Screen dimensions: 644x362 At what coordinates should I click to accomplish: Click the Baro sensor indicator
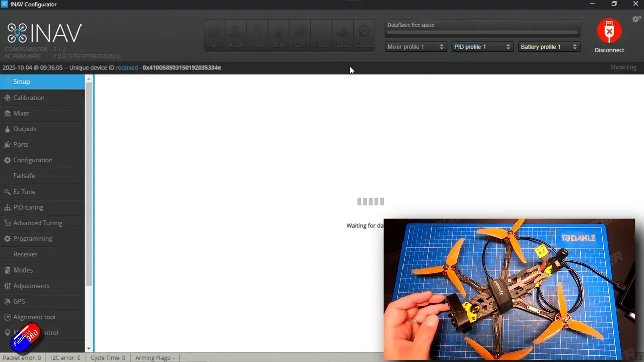(279, 36)
